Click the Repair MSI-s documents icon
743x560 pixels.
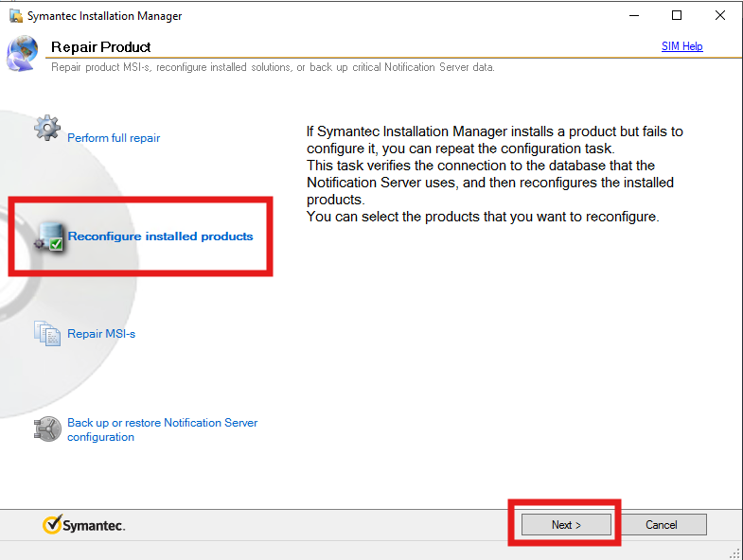coord(47,332)
